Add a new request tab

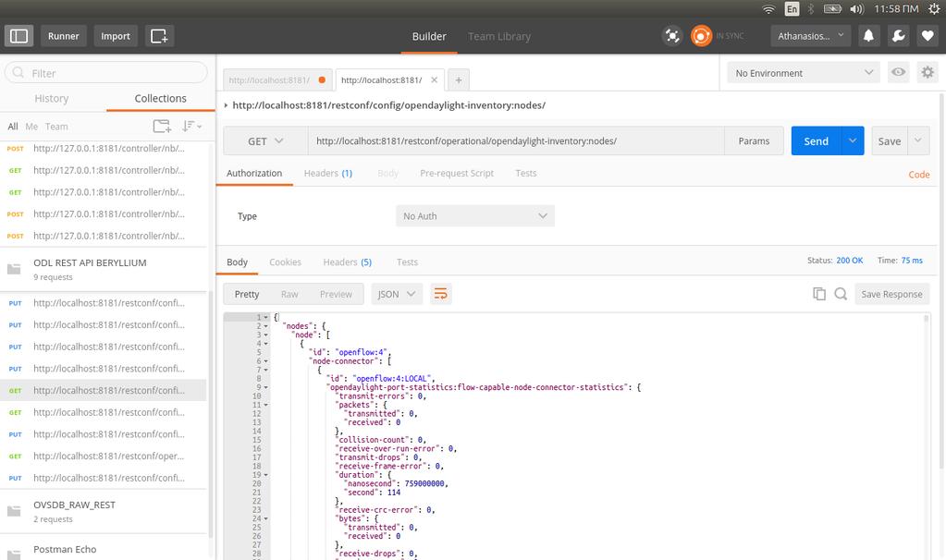coord(459,79)
